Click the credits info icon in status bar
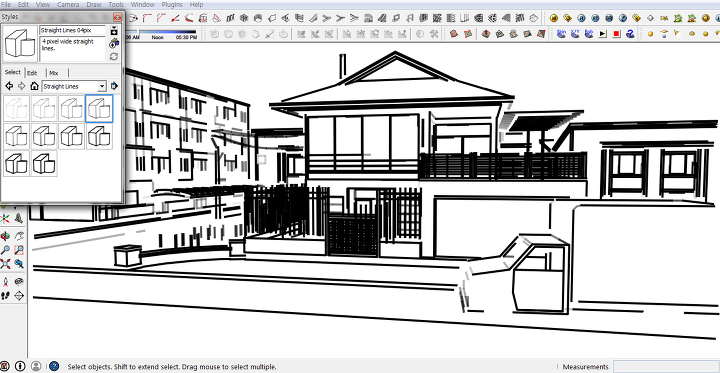Viewport: 720px width, 373px height. [x=20, y=366]
